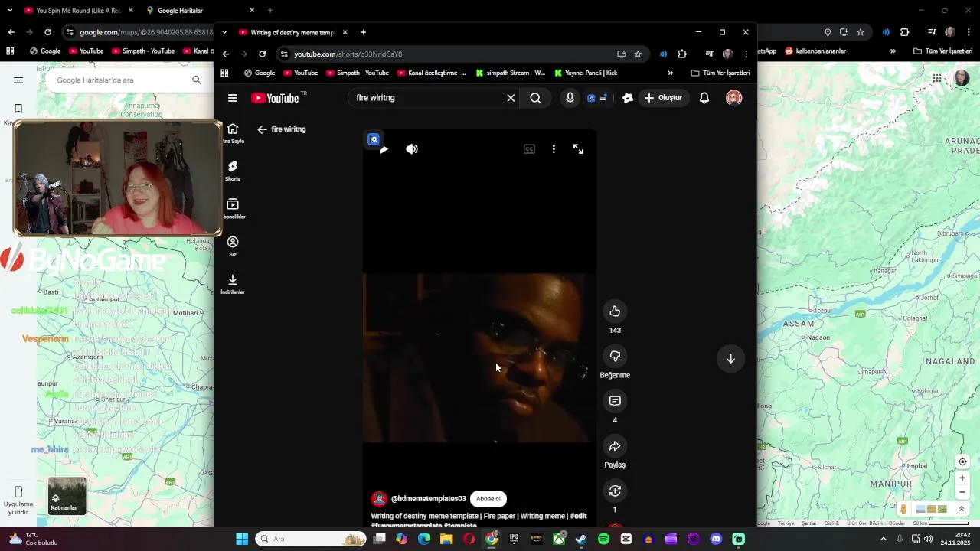Open the Oluştur create menu

pyautogui.click(x=663, y=98)
